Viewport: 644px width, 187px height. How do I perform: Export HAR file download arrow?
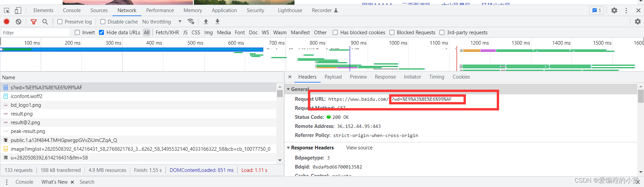tap(217, 21)
